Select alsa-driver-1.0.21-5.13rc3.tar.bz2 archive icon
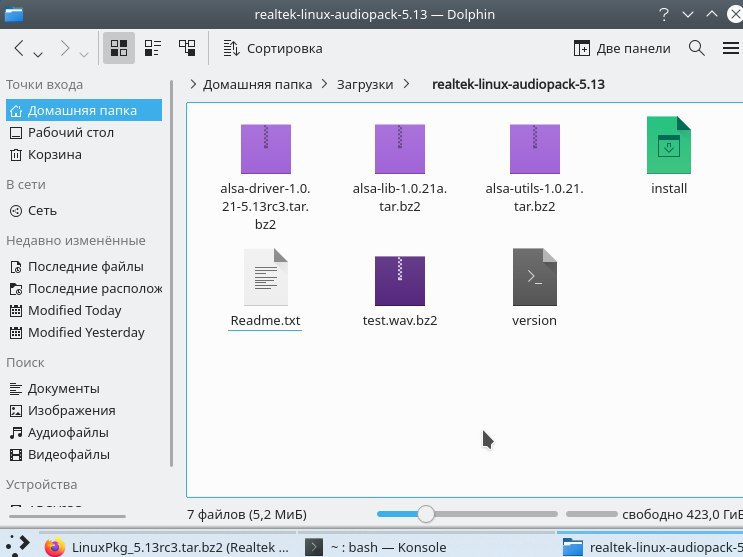Image resolution: width=743 pixels, height=557 pixels. [x=265, y=149]
